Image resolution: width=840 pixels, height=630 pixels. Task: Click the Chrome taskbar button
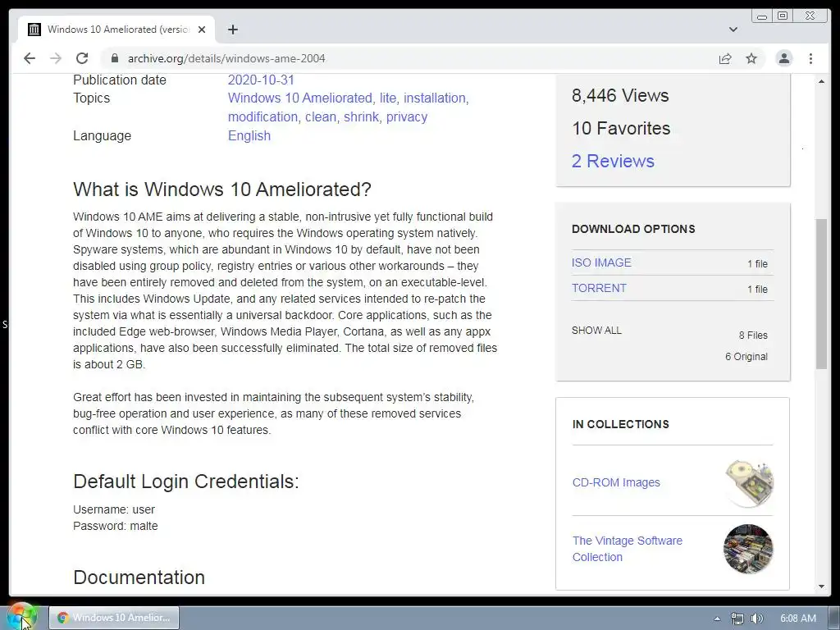114,618
